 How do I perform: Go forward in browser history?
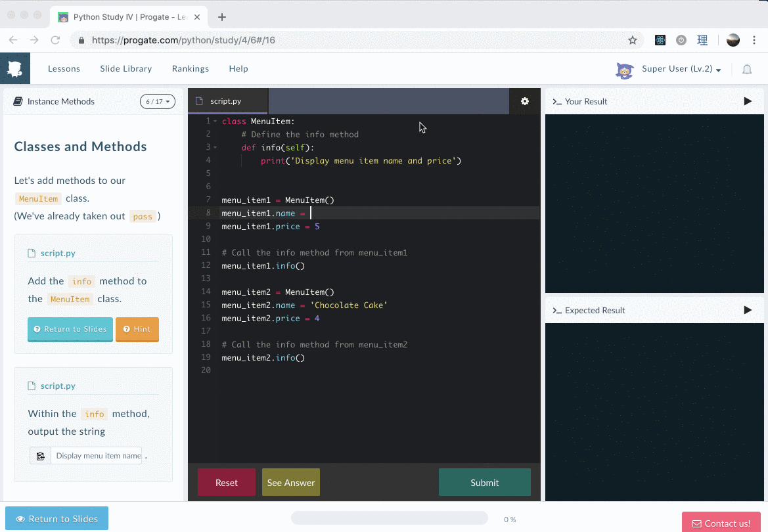34,40
